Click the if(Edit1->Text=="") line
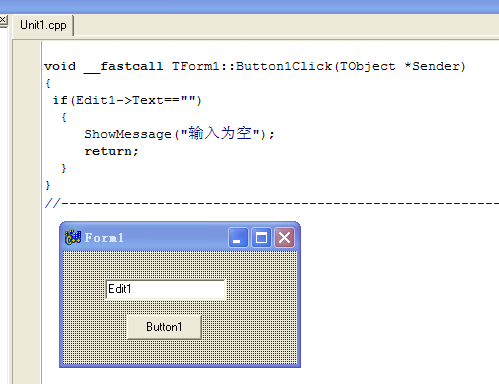Screen dimensions: 499x384 (127, 100)
